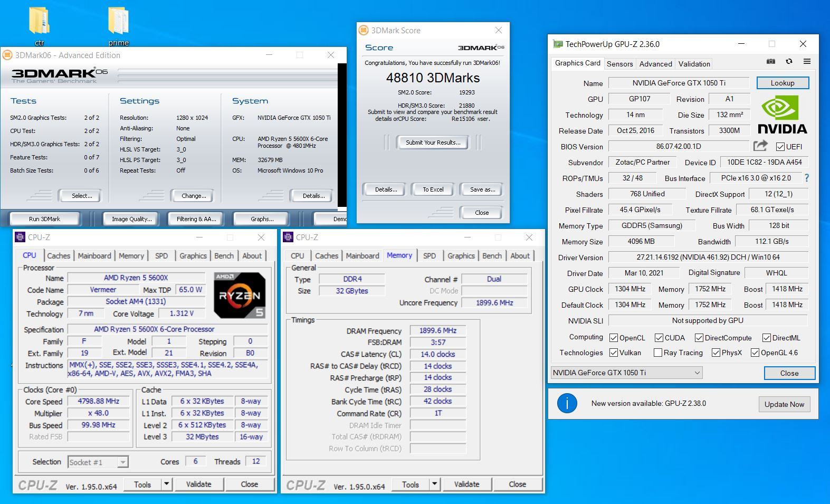Click To Excel button

click(x=433, y=189)
